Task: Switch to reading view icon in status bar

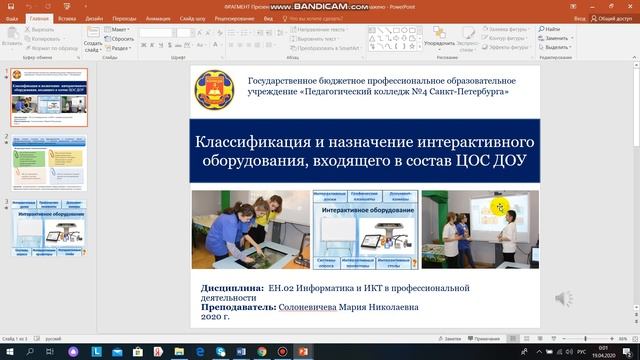Action: coord(540,339)
